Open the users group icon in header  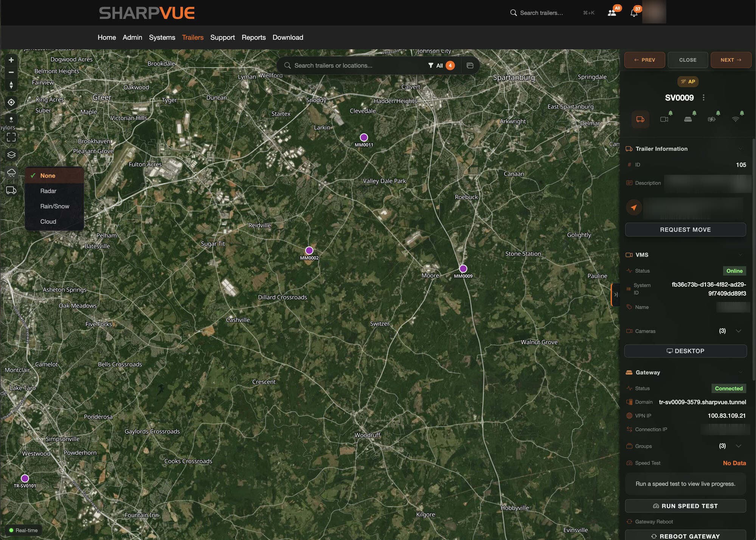click(x=612, y=13)
